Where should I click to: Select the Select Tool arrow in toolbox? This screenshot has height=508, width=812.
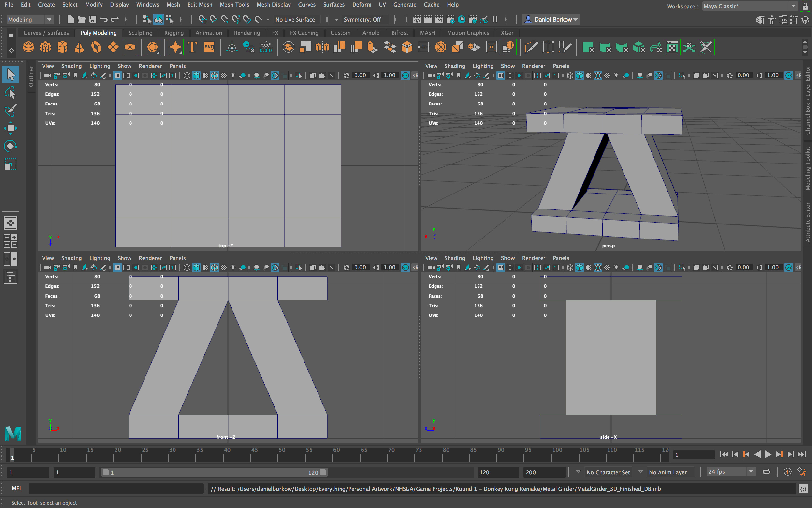pos(10,75)
